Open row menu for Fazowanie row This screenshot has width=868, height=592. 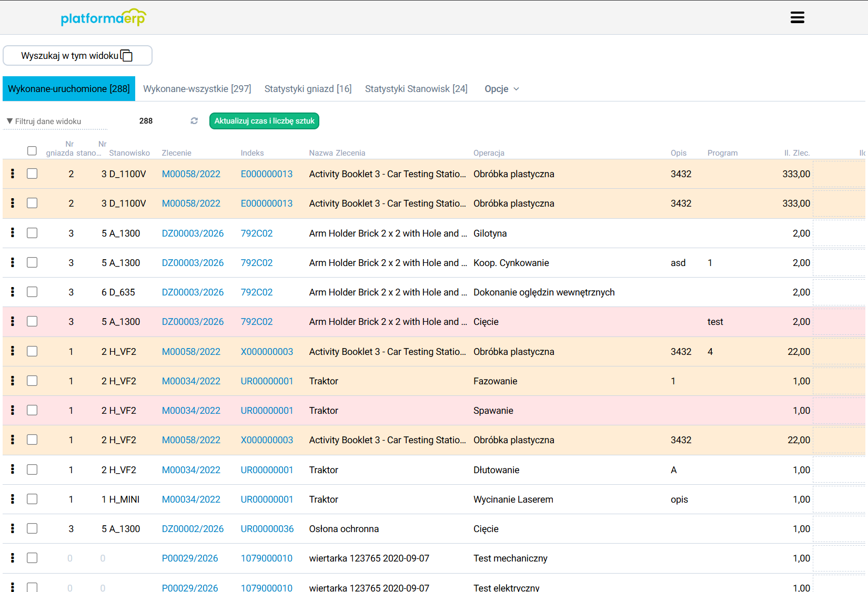click(x=13, y=380)
